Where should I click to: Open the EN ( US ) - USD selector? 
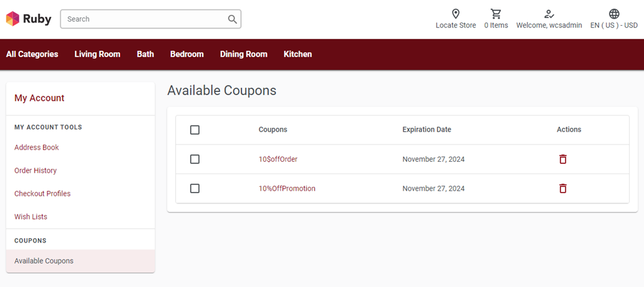click(x=614, y=25)
